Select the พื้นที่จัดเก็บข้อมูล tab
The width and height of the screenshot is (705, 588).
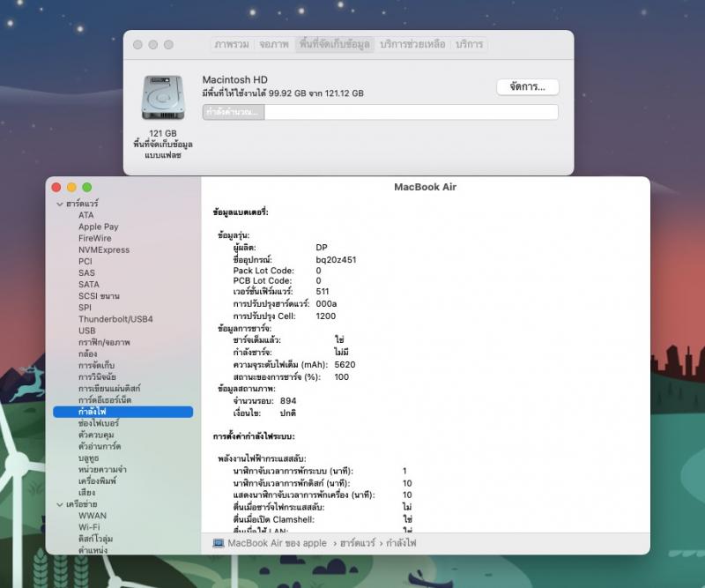click(x=335, y=44)
